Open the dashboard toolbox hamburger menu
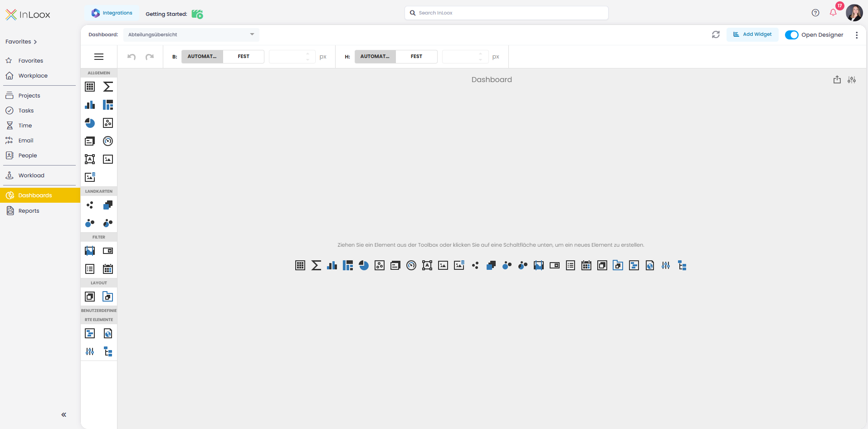Image resolution: width=868 pixels, height=429 pixels. (x=99, y=57)
